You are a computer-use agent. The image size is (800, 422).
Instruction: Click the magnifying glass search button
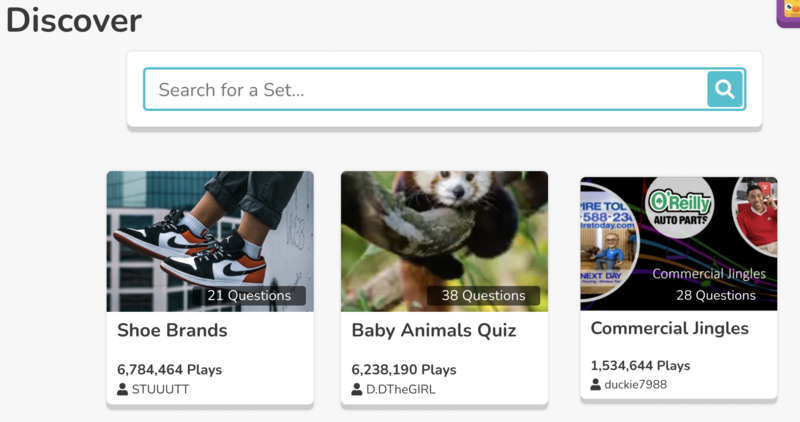coord(725,89)
